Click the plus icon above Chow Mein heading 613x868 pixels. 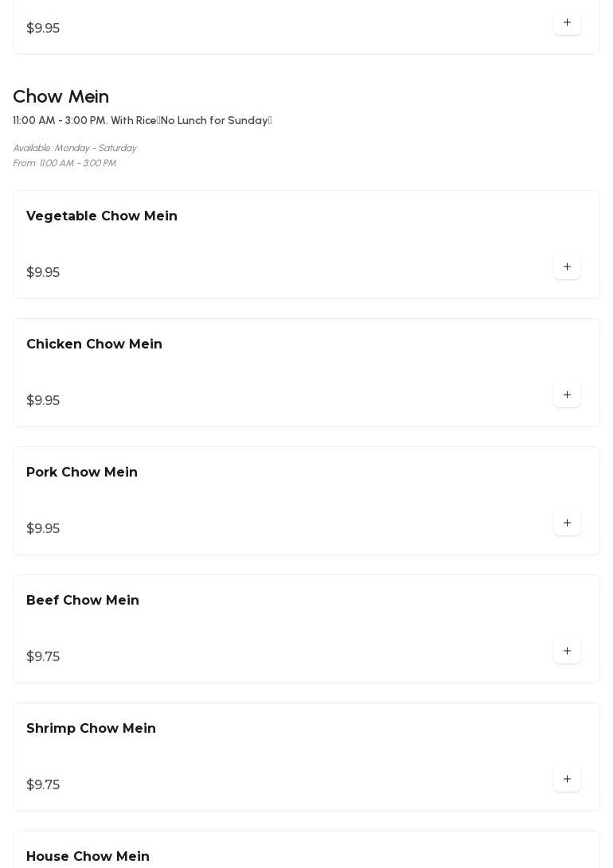tap(567, 23)
